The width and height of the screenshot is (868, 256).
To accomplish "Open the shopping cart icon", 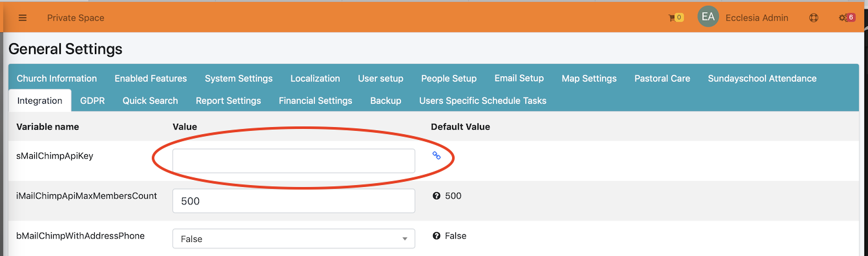I will tap(676, 18).
